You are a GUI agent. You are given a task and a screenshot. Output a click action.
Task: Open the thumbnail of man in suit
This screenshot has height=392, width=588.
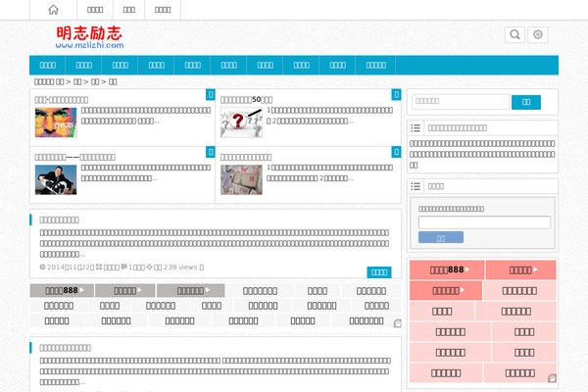pyautogui.click(x=56, y=180)
